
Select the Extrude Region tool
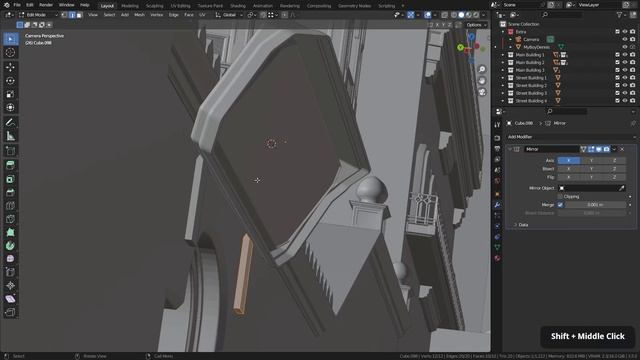point(10,165)
